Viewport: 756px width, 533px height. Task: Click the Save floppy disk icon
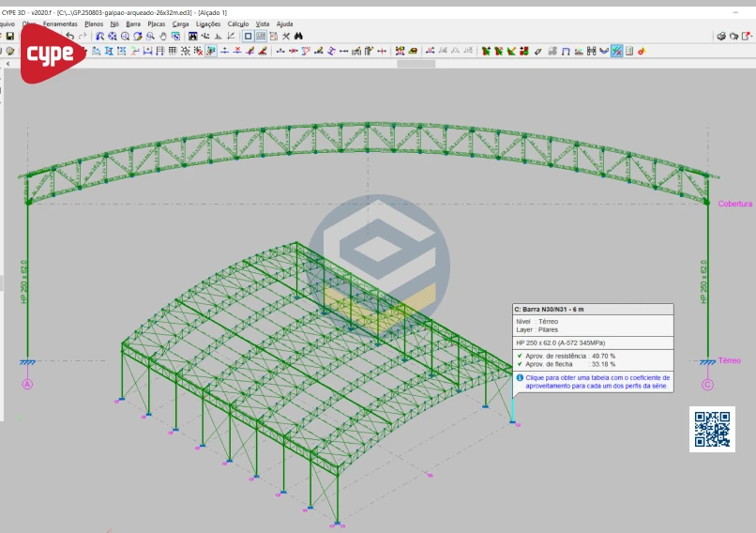9,37
